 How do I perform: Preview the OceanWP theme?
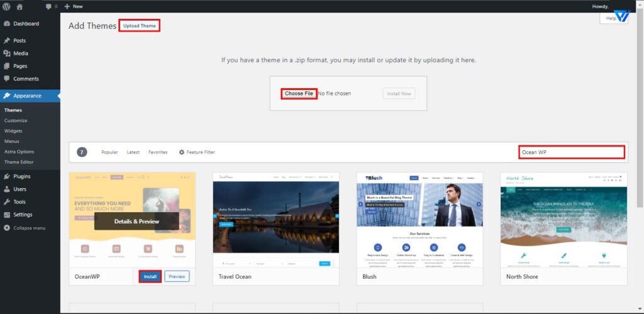[x=177, y=277]
